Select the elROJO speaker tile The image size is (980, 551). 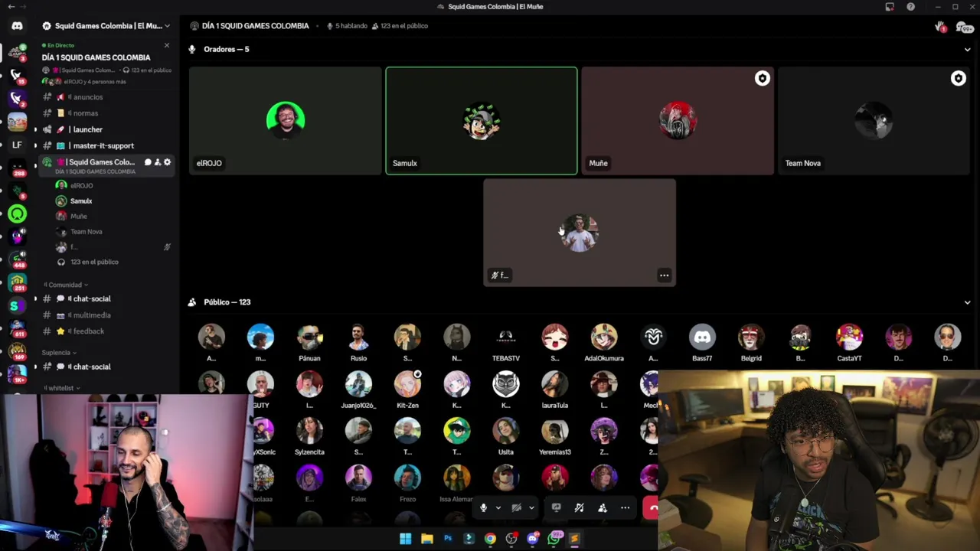click(x=285, y=121)
